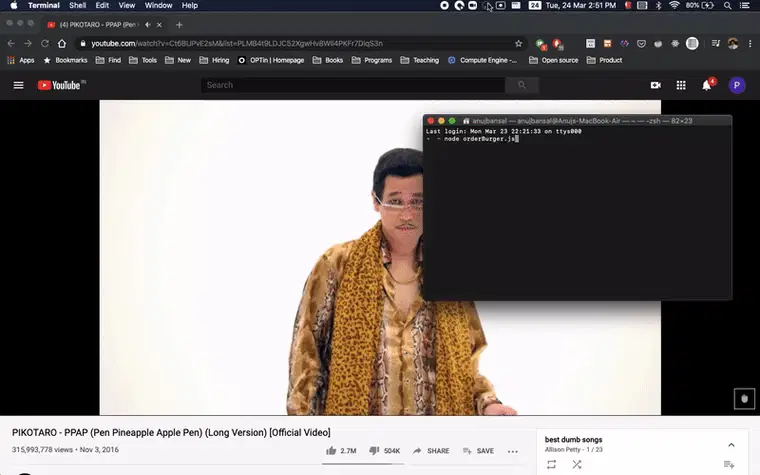The width and height of the screenshot is (760, 475).
Task: Open the Apple menu
Action: point(14,5)
